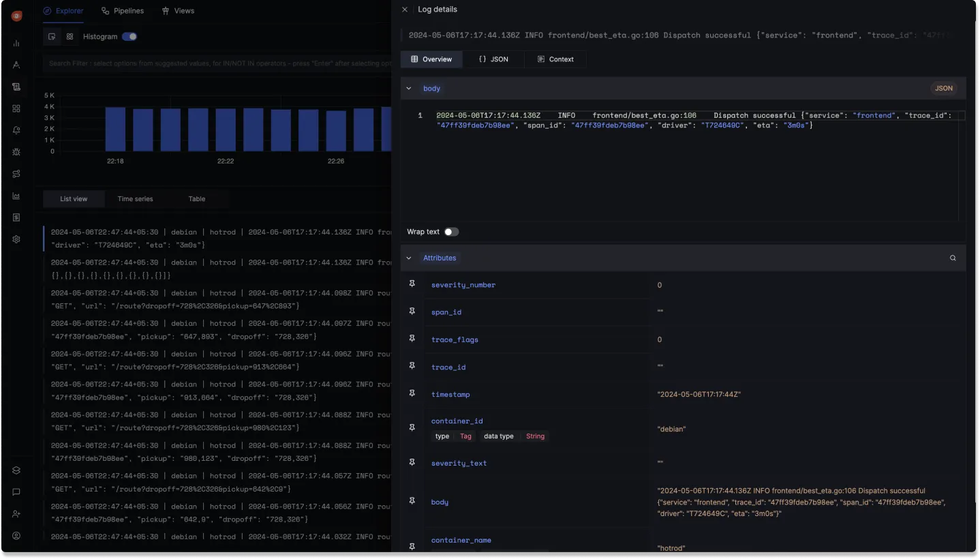980x559 pixels.
Task: Open the Exceptions bug icon in sidebar
Action: [x=16, y=152]
